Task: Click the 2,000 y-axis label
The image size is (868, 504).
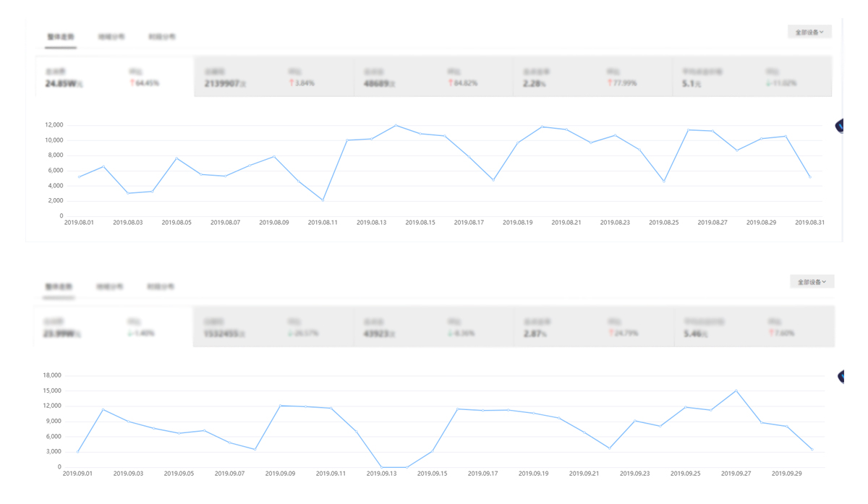Action: pos(56,201)
